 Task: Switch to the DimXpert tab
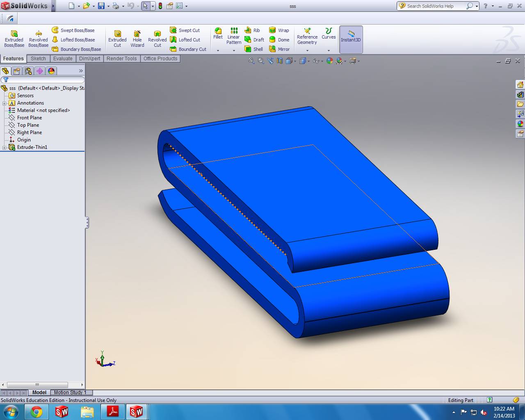coord(90,59)
